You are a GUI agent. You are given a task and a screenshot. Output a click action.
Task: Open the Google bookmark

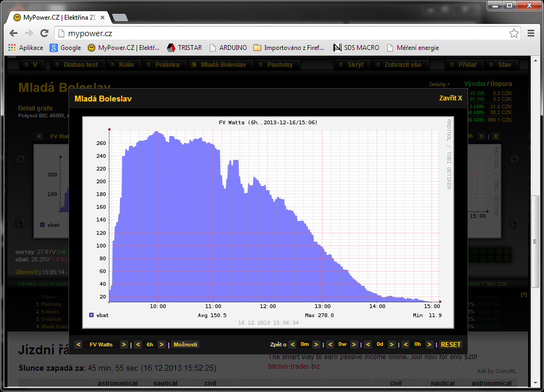coord(65,48)
